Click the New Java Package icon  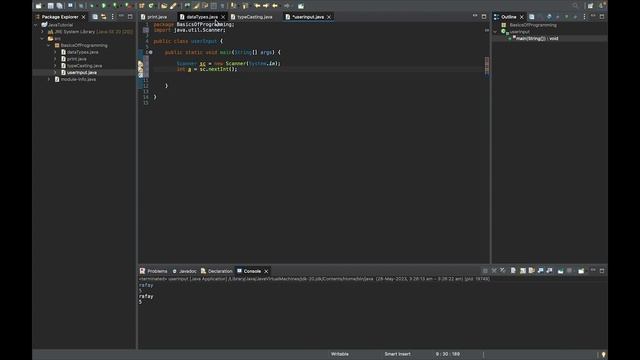(142, 6)
